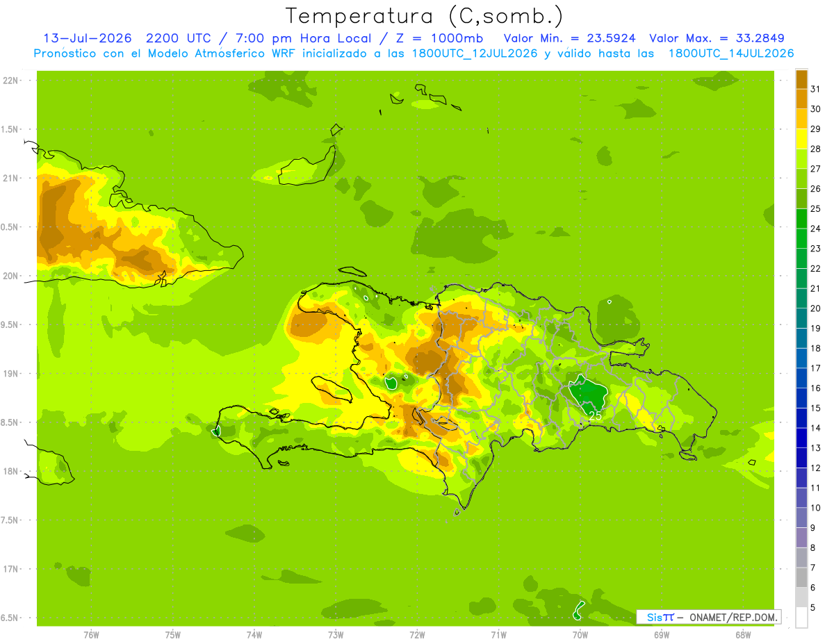834x644 pixels.
Task: Click the "69W" longitude label
Action: coord(662,634)
